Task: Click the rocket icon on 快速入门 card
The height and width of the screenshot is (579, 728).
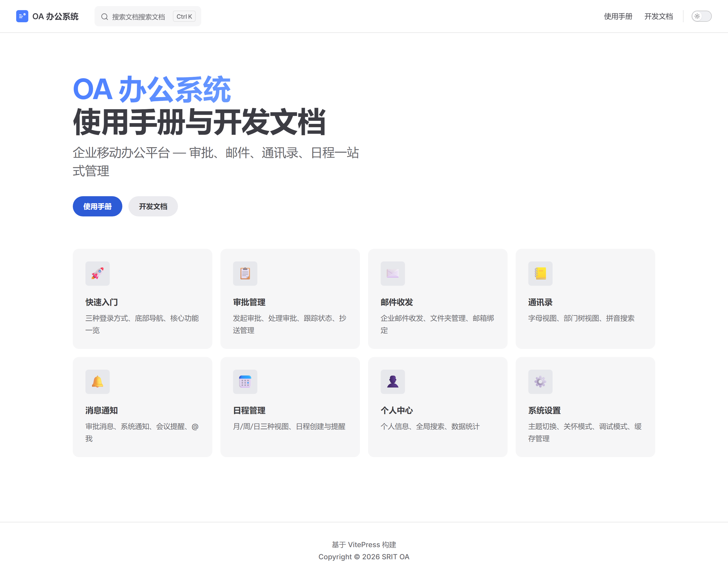Action: pos(98,273)
